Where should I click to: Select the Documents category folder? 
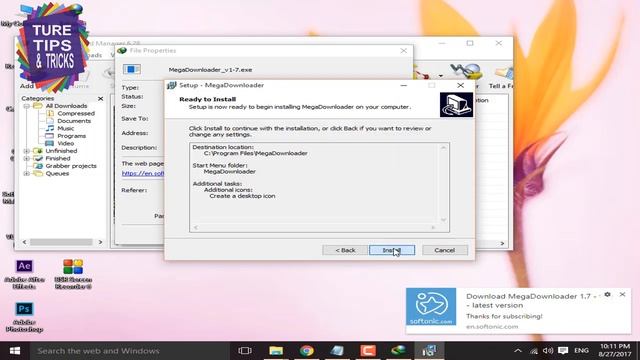click(74, 121)
